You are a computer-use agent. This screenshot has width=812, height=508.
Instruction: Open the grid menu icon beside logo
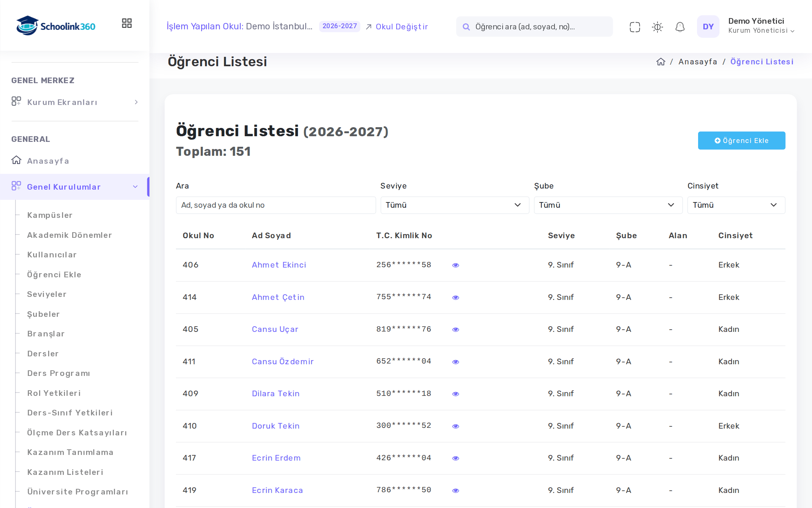[127, 23]
